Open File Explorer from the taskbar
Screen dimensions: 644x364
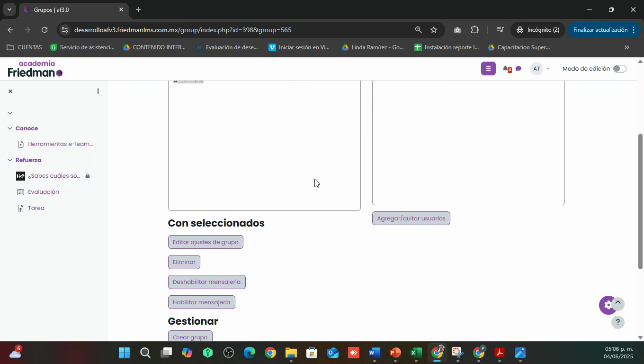[291, 353]
